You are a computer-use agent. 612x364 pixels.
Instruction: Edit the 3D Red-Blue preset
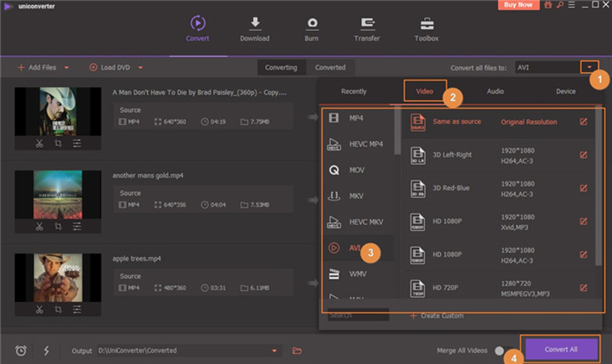tap(583, 188)
